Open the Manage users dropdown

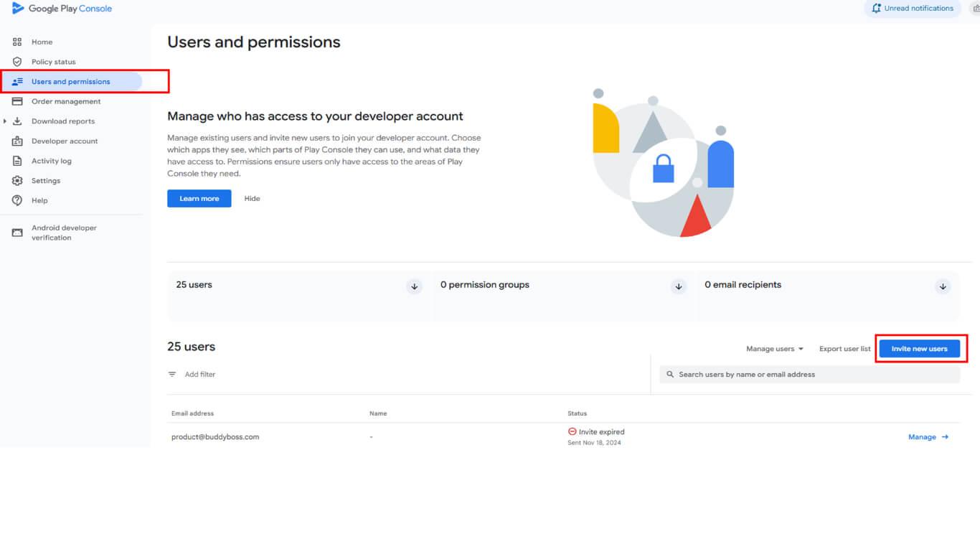point(774,349)
